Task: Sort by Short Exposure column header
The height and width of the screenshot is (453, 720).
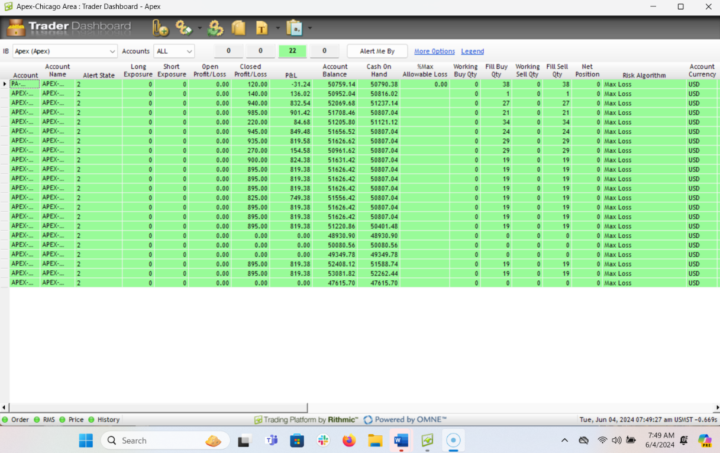Action: pyautogui.click(x=172, y=70)
